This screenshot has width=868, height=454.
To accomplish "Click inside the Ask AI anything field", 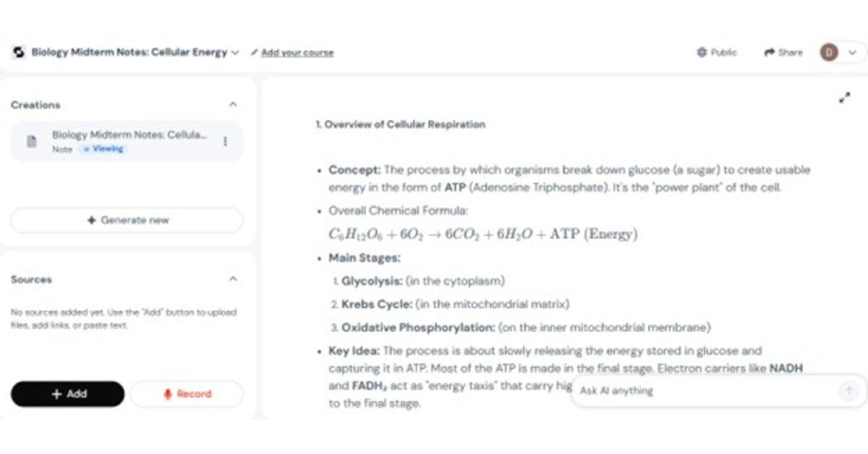I will pyautogui.click(x=651, y=390).
